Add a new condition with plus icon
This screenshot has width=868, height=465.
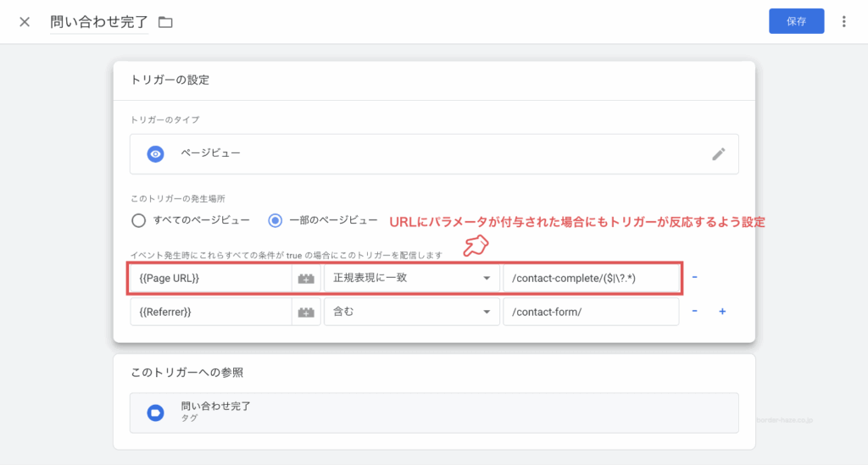(x=722, y=311)
